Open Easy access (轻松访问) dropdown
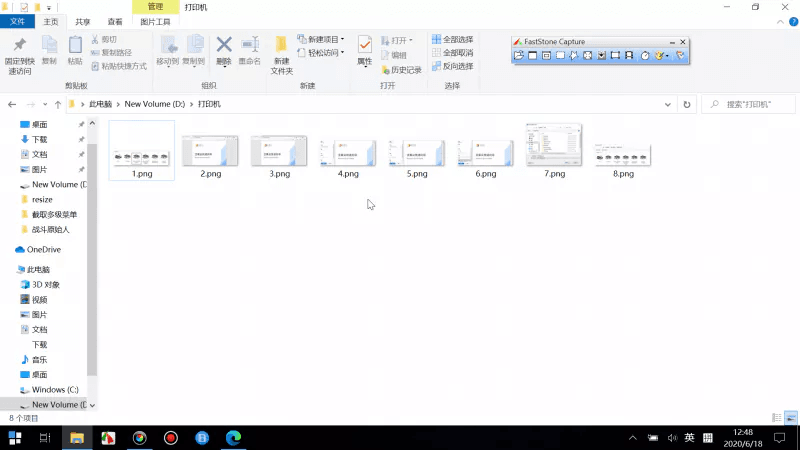Image resolution: width=800 pixels, height=450 pixels. coord(321,53)
